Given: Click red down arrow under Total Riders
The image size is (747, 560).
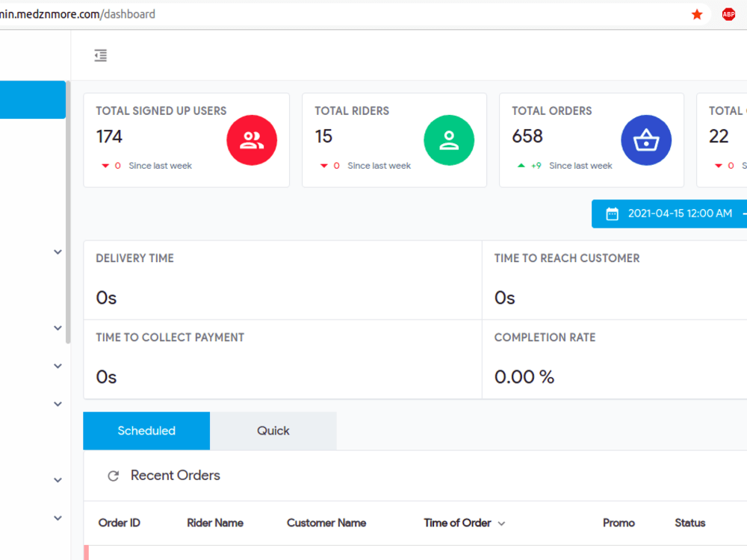Looking at the screenshot, I should pos(324,166).
